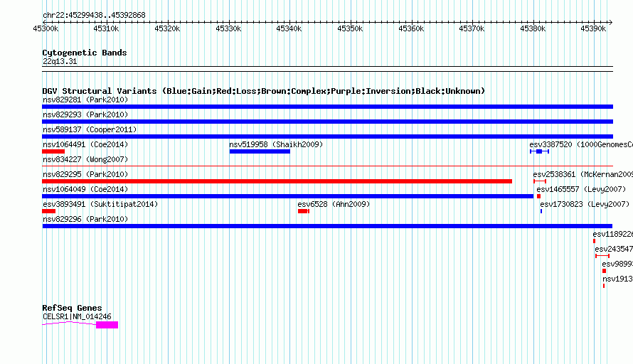633x364 pixels.
Task: Click the esv3893491 (Suktitipat2014) label
Action: [x=100, y=204]
